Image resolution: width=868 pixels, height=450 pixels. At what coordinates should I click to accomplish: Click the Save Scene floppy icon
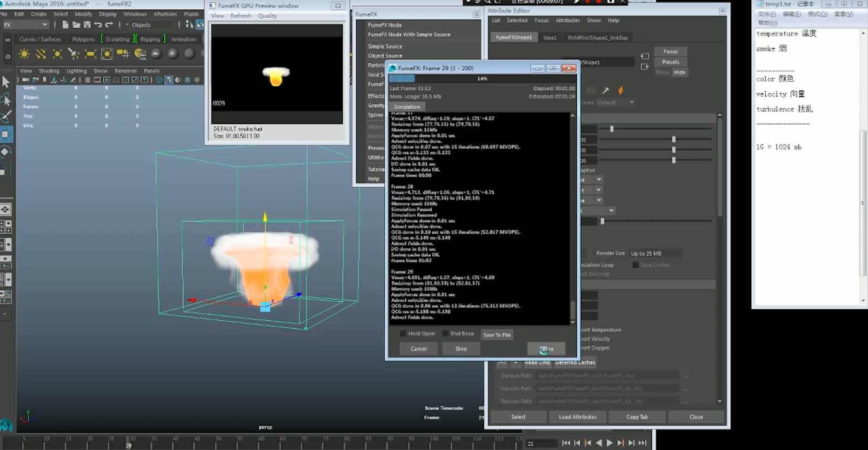pyautogui.click(x=87, y=25)
